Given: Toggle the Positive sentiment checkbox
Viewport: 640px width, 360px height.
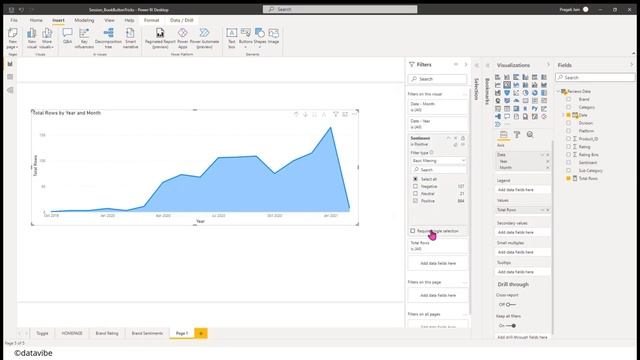Looking at the screenshot, I should point(415,201).
